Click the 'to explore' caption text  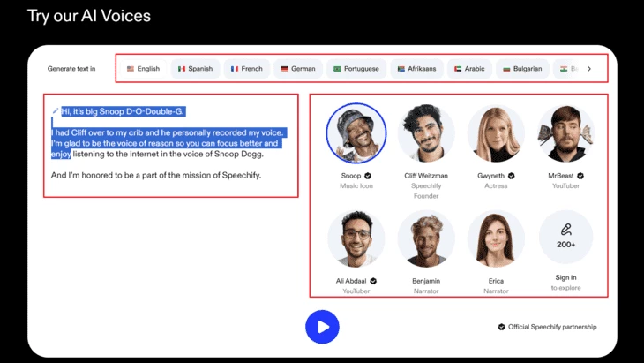[565, 288]
